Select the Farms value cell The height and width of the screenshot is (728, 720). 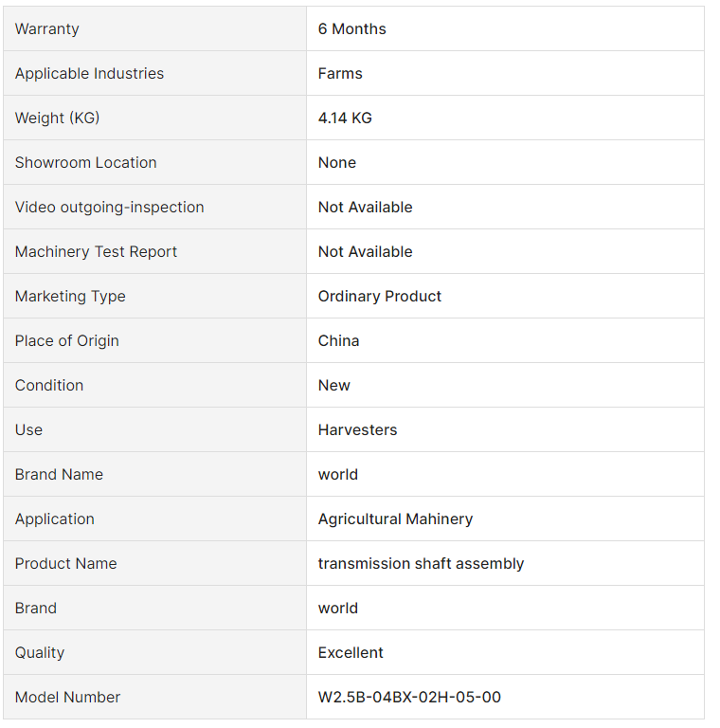point(340,74)
